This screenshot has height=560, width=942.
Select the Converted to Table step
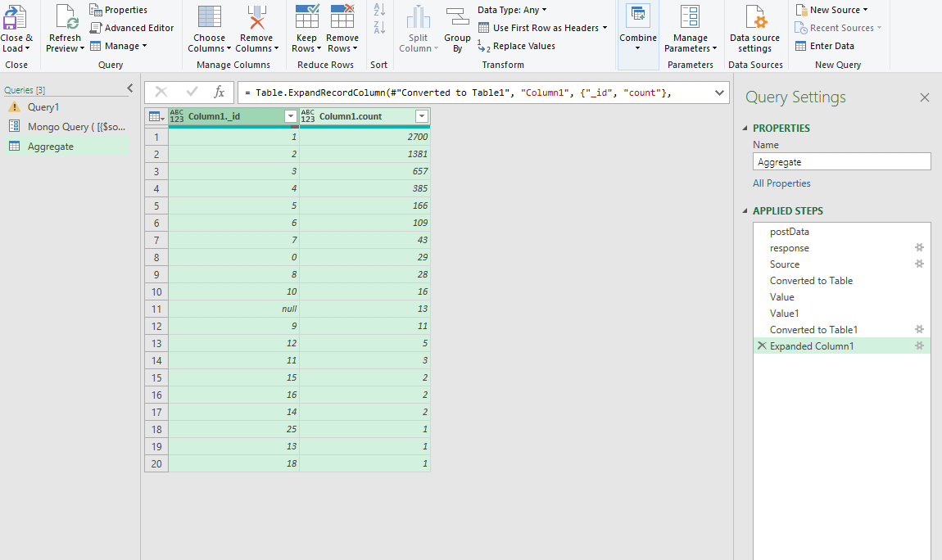click(841, 280)
